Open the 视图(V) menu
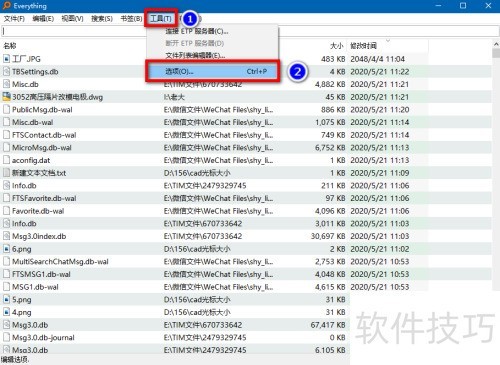500x365 pixels. pyautogui.click(x=72, y=19)
